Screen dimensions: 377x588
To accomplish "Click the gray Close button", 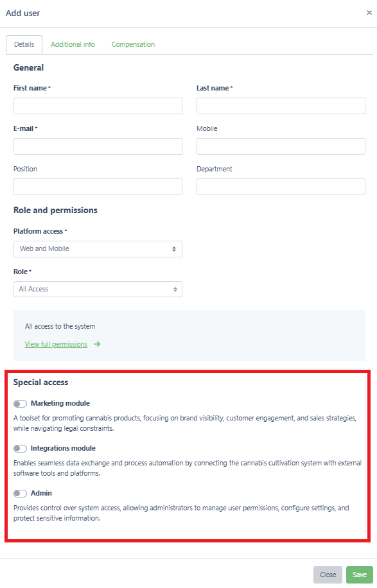I will coord(328,575).
